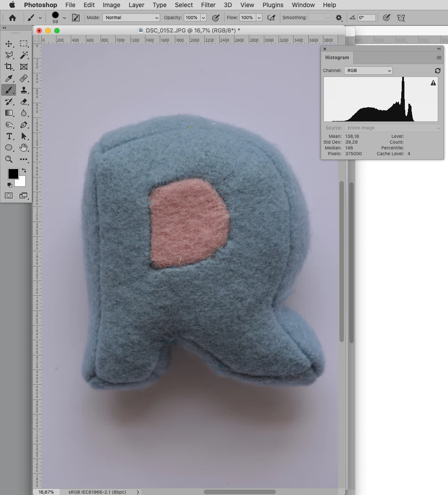
Task: Click the Home icon in options bar
Action: coord(12,18)
